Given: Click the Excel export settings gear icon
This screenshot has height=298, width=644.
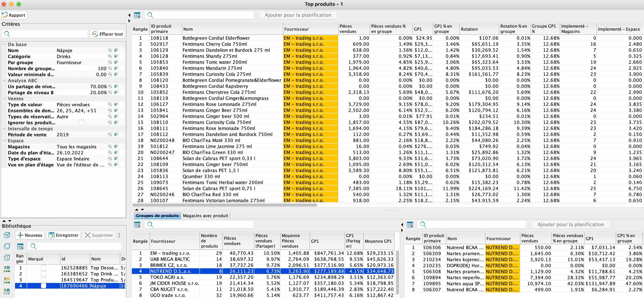Looking at the screenshot, I should (x=7, y=280).
